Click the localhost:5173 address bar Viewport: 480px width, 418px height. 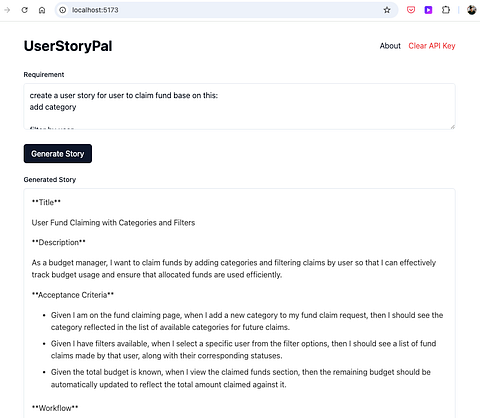point(227,10)
